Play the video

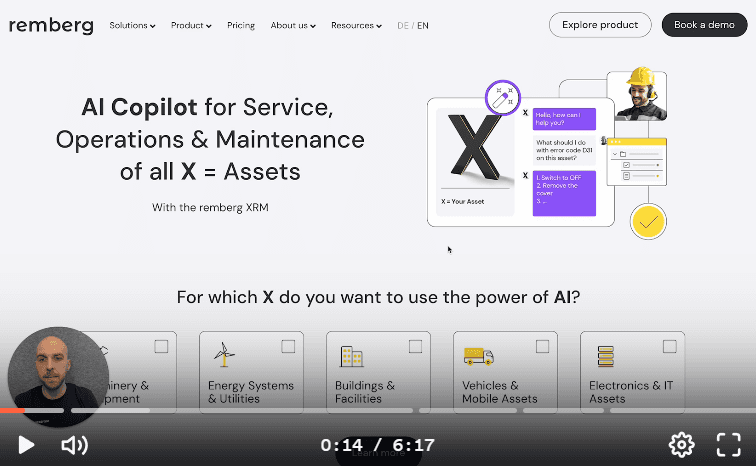26,445
